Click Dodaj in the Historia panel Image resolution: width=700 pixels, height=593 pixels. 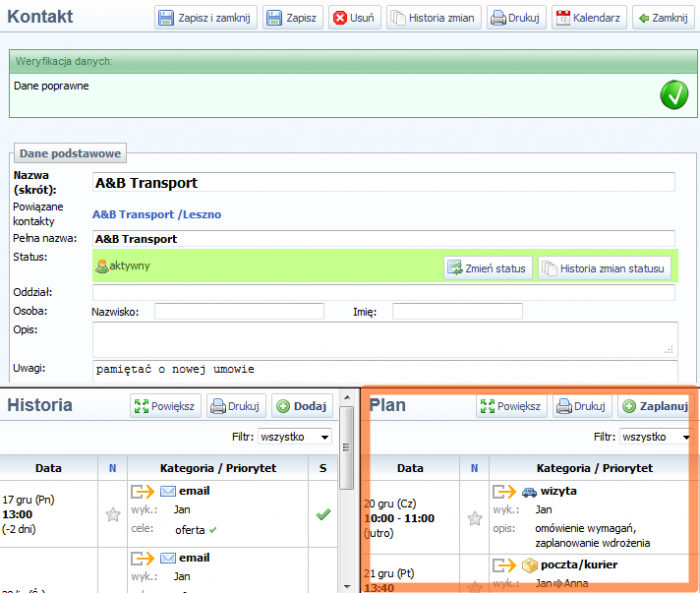coord(301,406)
